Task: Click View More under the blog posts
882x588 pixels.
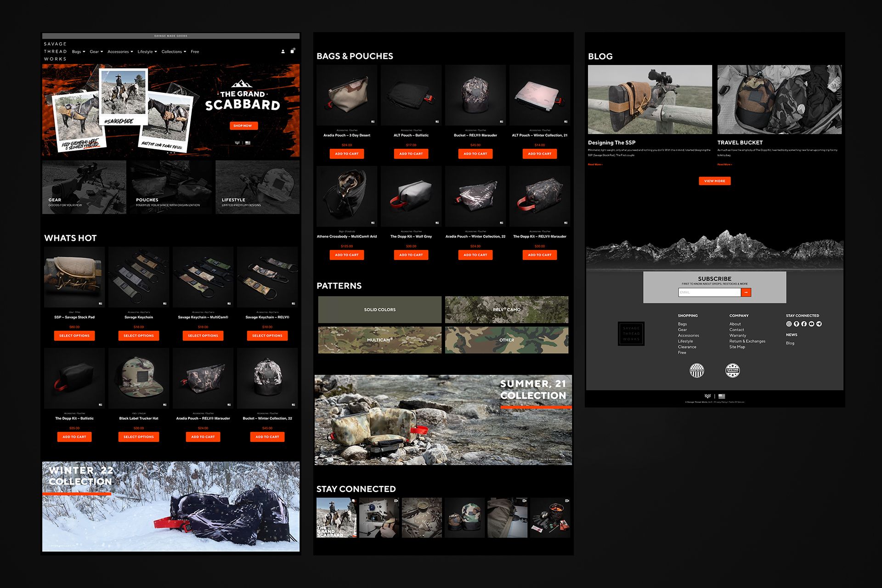Action: [714, 181]
